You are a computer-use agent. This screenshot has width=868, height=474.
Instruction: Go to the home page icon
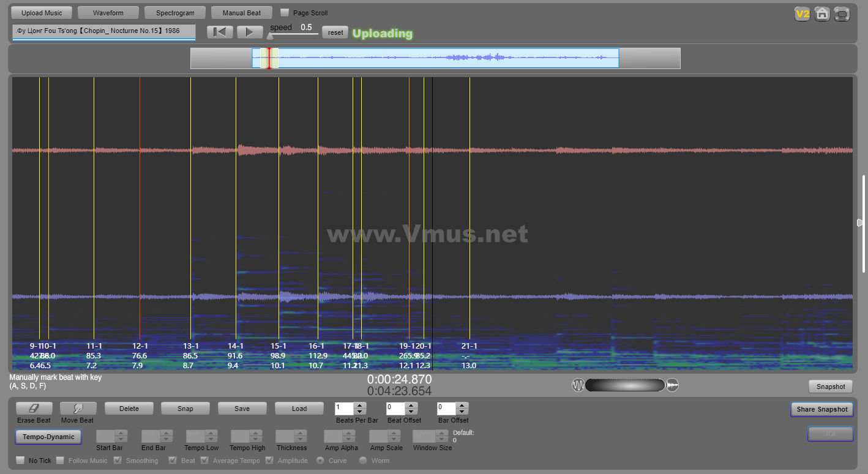click(x=822, y=13)
